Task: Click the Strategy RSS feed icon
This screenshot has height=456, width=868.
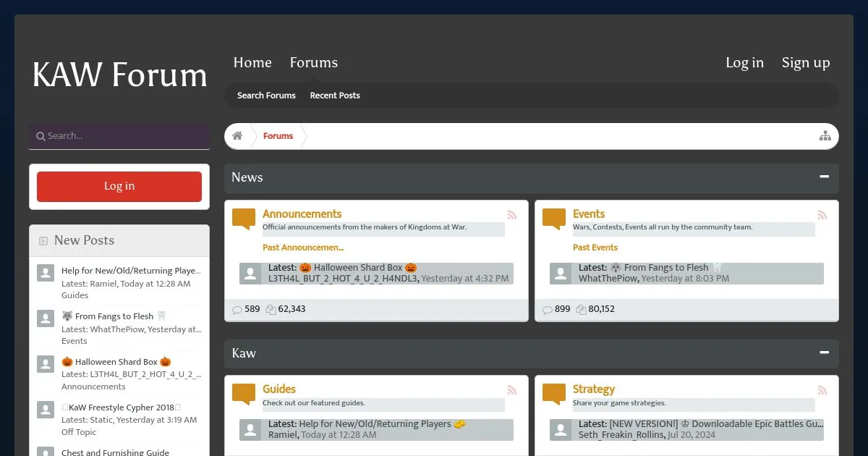Action: pyautogui.click(x=822, y=390)
